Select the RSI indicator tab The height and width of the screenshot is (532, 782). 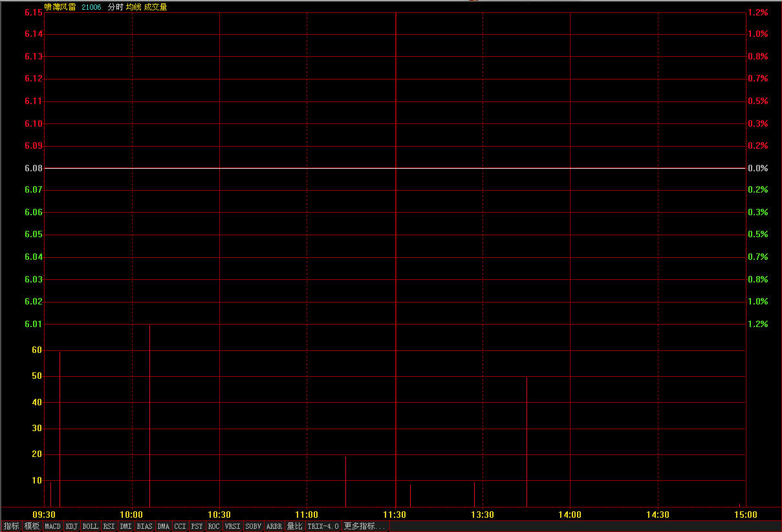click(109, 526)
